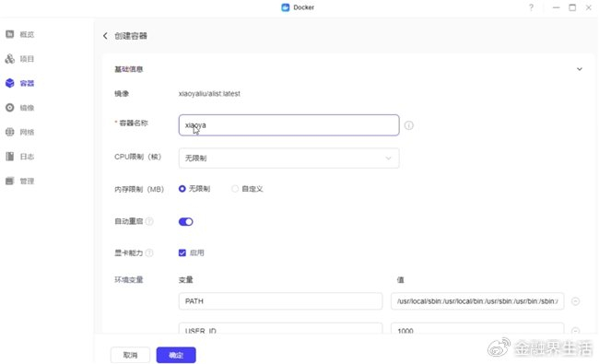Viewport: 599px width, 364px height.
Task: Click the 日志 menu label in sidebar
Action: pos(27,157)
